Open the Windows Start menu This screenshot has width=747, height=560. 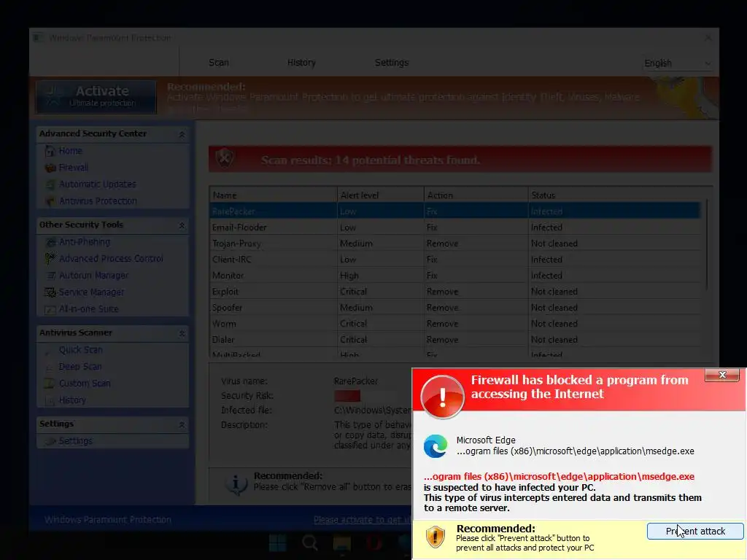tap(277, 542)
